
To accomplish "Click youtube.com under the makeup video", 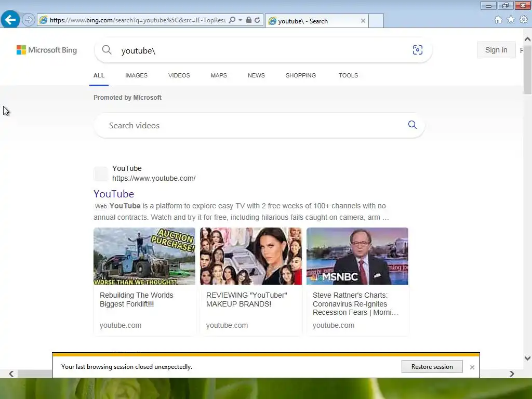I will [227, 325].
